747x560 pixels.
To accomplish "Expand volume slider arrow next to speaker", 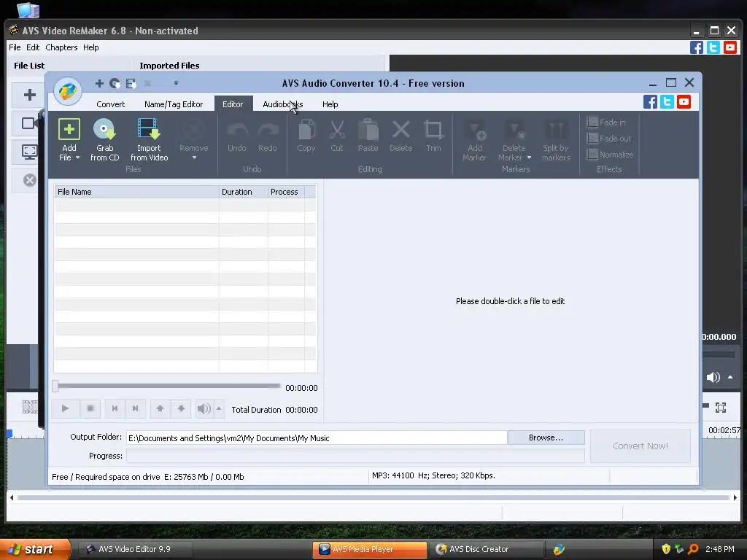I will (x=219, y=408).
